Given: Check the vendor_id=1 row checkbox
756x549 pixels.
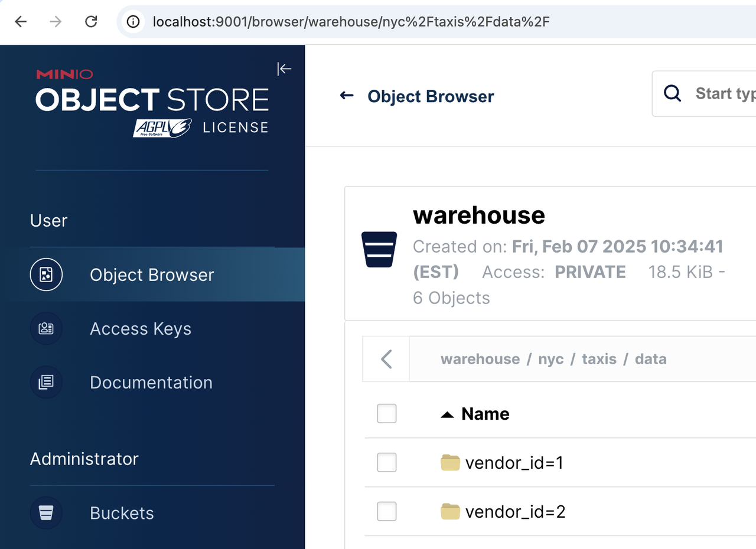Looking at the screenshot, I should (387, 463).
